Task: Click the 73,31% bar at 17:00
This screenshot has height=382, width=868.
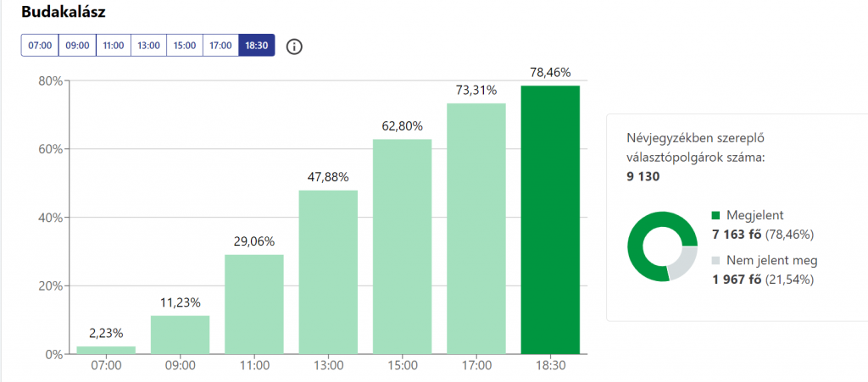Action: tap(476, 229)
